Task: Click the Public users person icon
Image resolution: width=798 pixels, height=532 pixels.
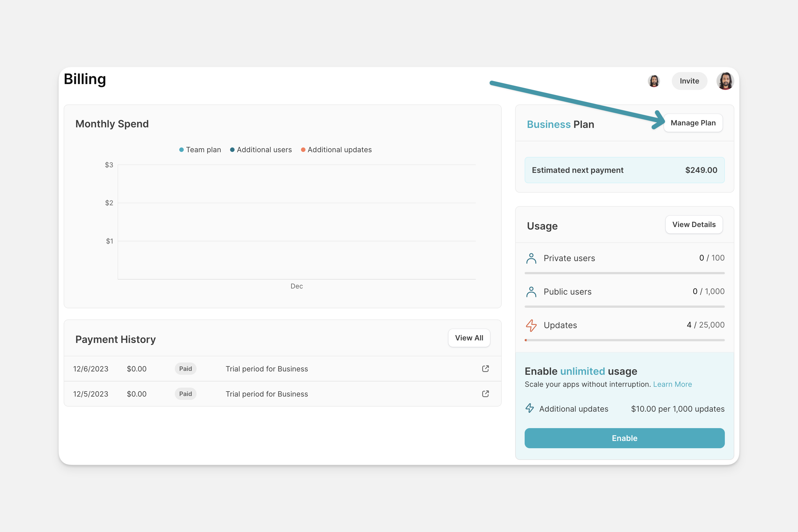Action: (531, 292)
